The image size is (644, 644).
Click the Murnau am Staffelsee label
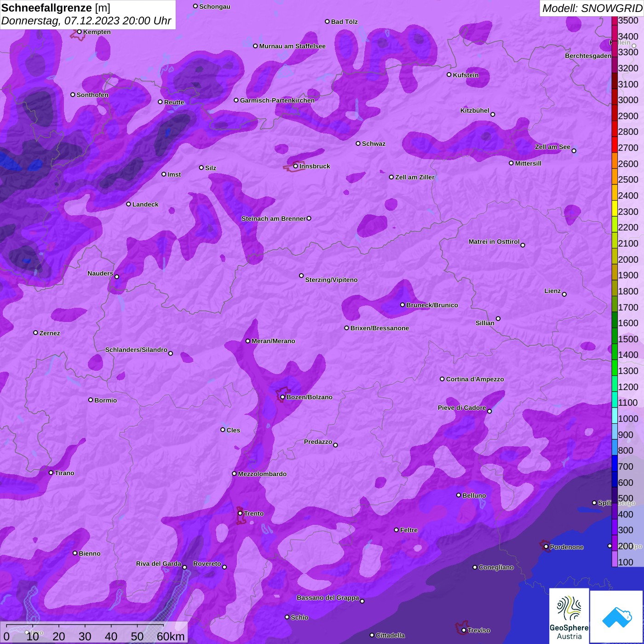click(292, 46)
